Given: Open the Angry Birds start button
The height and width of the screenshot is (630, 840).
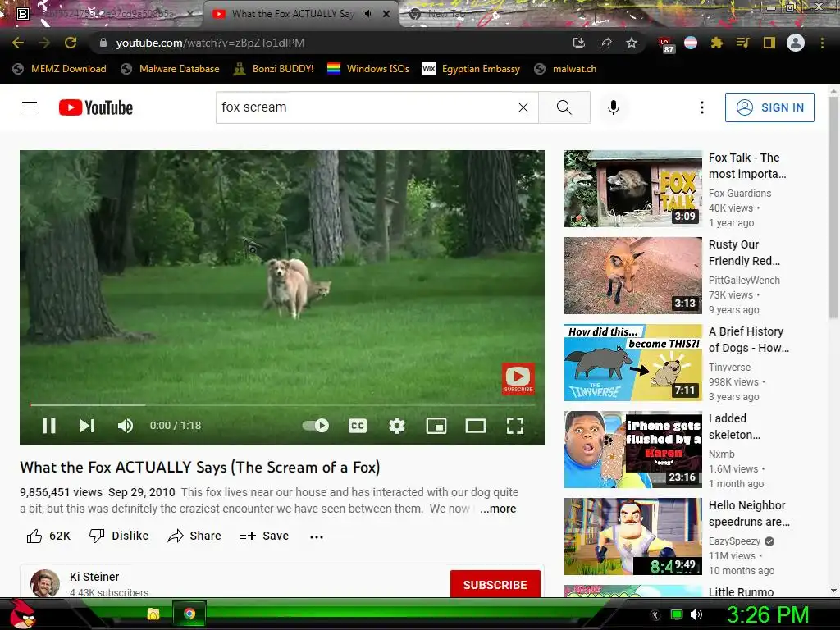Looking at the screenshot, I should click(22, 613).
